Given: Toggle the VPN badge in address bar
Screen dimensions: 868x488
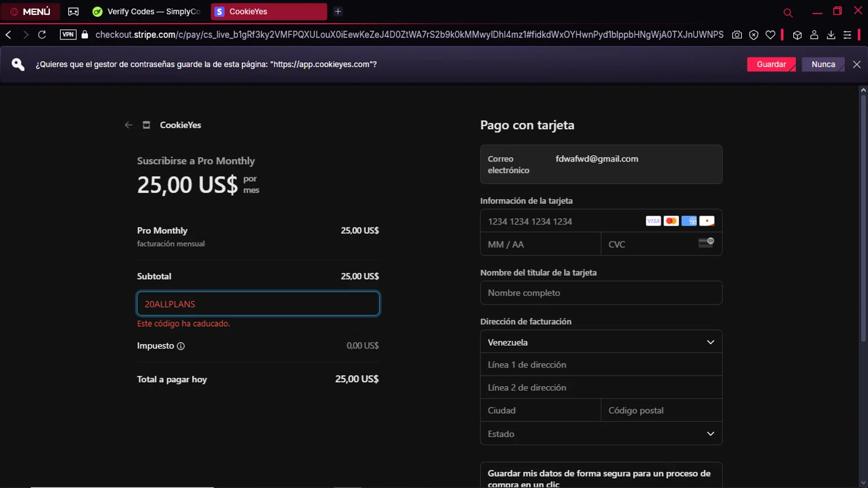Looking at the screenshot, I should pyautogui.click(x=68, y=35).
